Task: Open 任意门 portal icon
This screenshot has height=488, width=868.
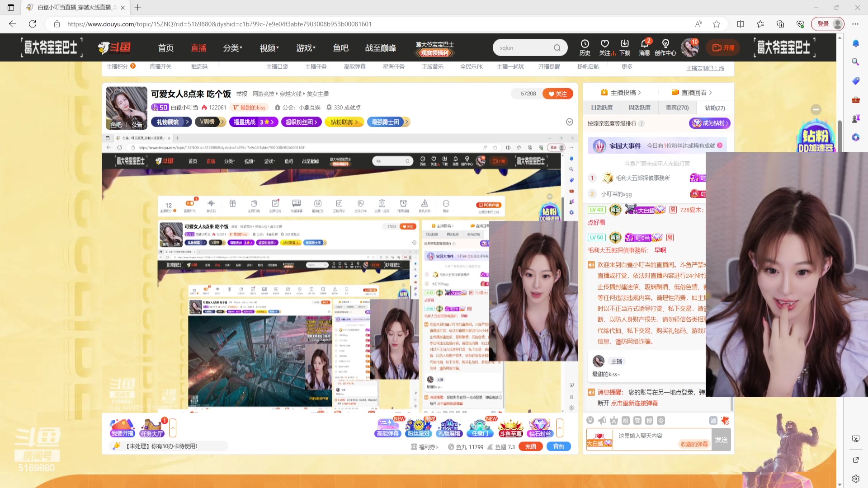Action: (480, 427)
